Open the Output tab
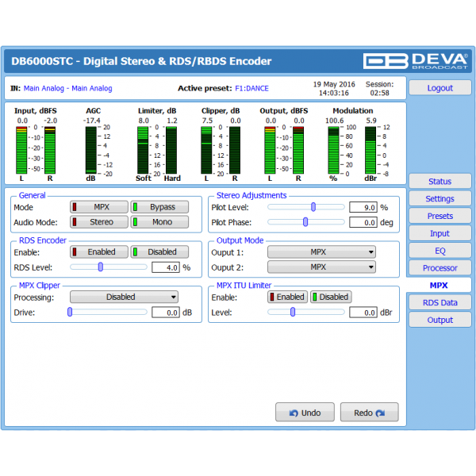This screenshot has width=476, height=476. point(440,320)
